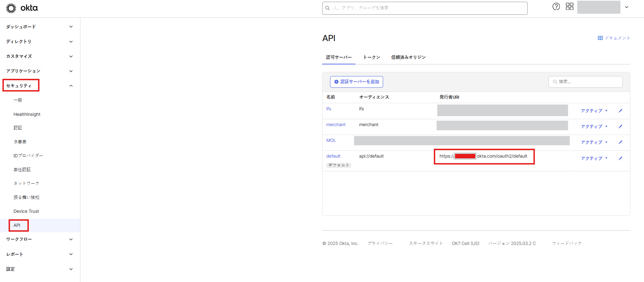Click 認証サーバーを追加 button
Viewport: 644px width, 282px height.
[x=356, y=82]
